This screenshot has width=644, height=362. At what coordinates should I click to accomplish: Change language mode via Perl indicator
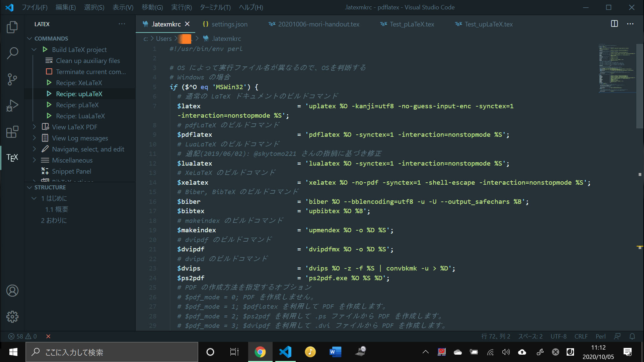(600, 336)
